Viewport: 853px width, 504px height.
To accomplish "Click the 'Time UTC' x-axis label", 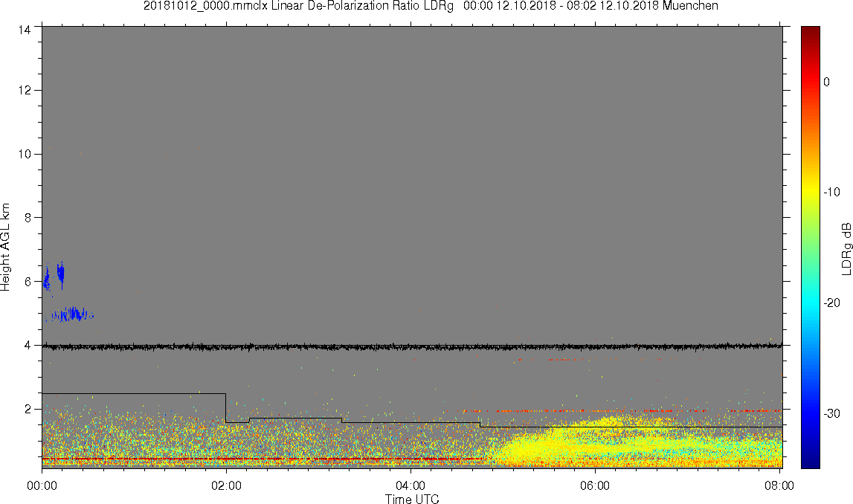I will 412,499.
